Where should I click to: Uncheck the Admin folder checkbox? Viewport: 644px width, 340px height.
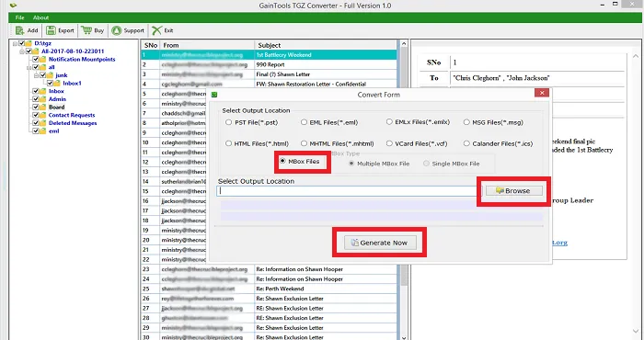click(36, 99)
